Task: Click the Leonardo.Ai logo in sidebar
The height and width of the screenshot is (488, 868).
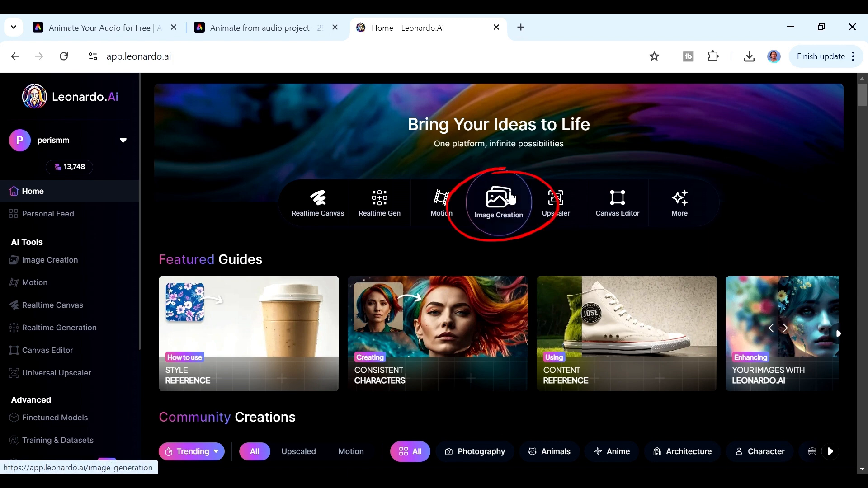Action: pyautogui.click(x=71, y=96)
